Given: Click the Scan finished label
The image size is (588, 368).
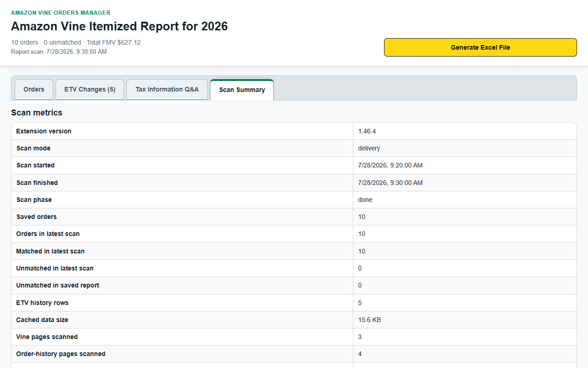Looking at the screenshot, I should click(37, 183).
